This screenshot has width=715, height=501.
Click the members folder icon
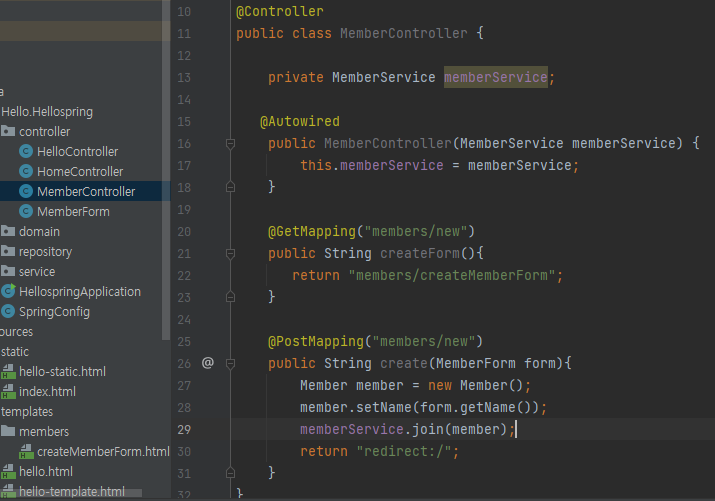[8, 431]
